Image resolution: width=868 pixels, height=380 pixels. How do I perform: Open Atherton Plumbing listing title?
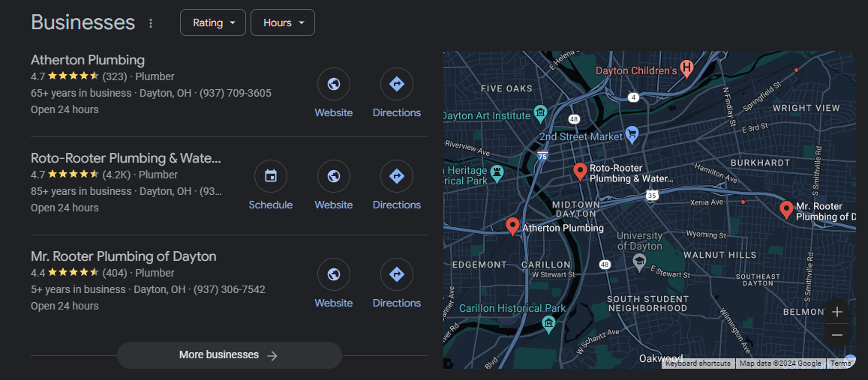[x=88, y=60]
